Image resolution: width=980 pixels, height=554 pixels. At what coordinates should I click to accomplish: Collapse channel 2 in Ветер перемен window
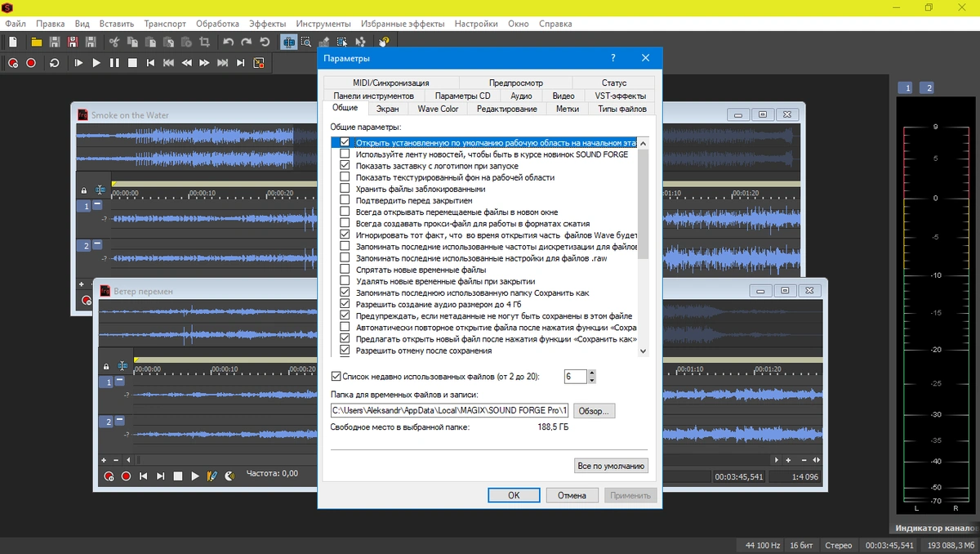coord(119,420)
